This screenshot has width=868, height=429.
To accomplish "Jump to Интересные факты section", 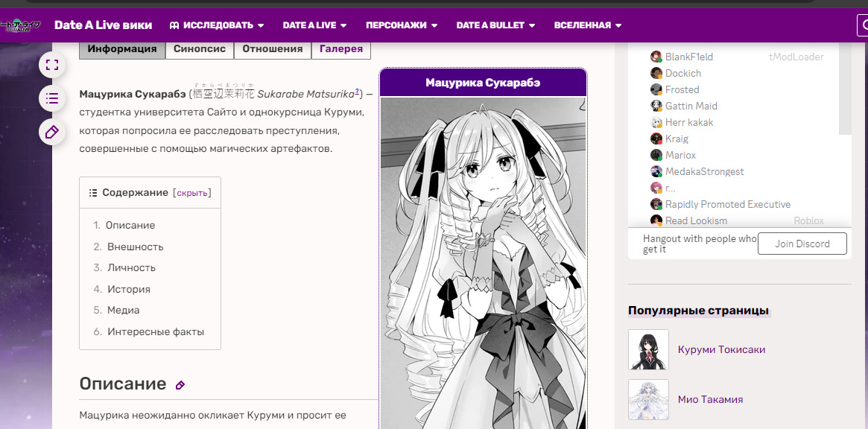I will pos(155,331).
